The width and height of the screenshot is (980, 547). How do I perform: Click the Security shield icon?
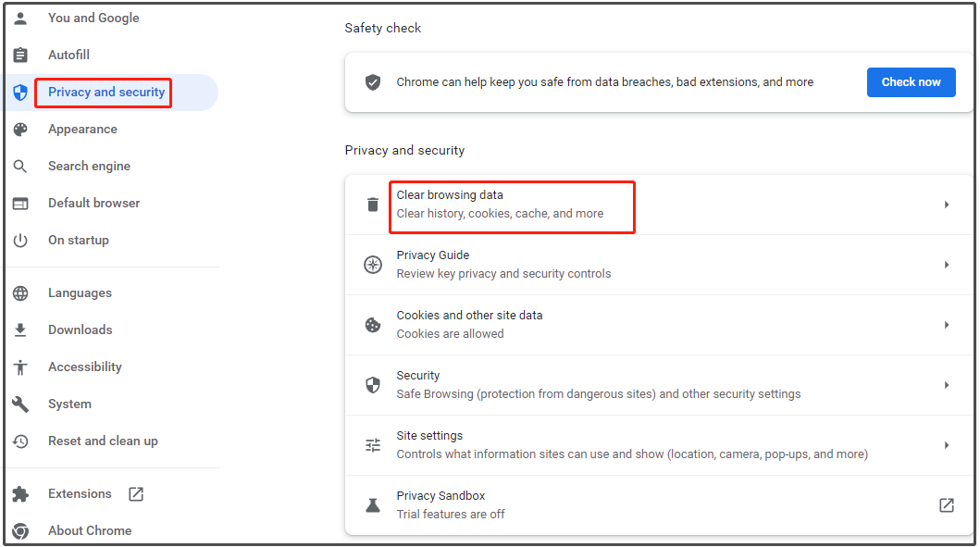pos(372,385)
